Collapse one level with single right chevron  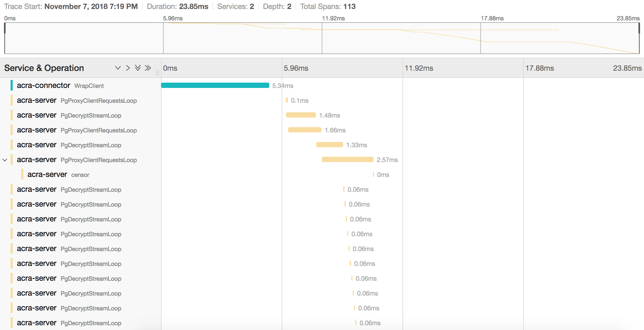(128, 68)
